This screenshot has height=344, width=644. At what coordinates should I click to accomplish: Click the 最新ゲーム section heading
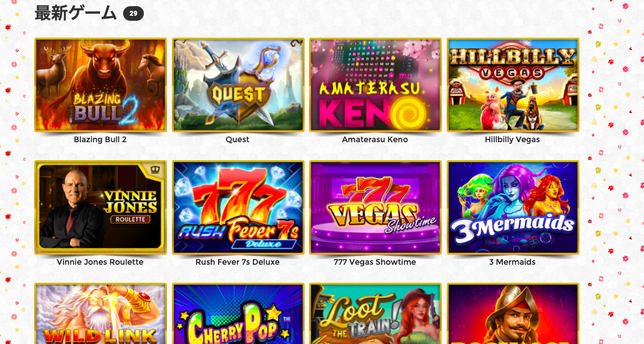point(76,13)
